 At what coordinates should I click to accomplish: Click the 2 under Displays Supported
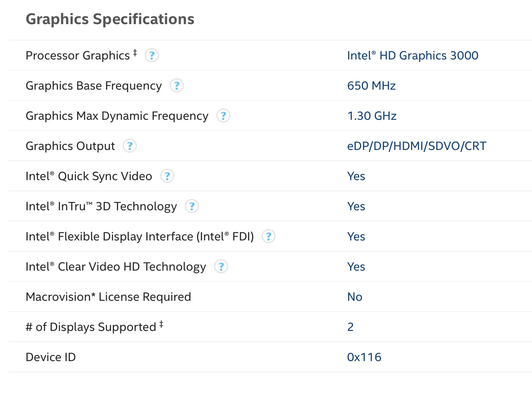pos(350,327)
